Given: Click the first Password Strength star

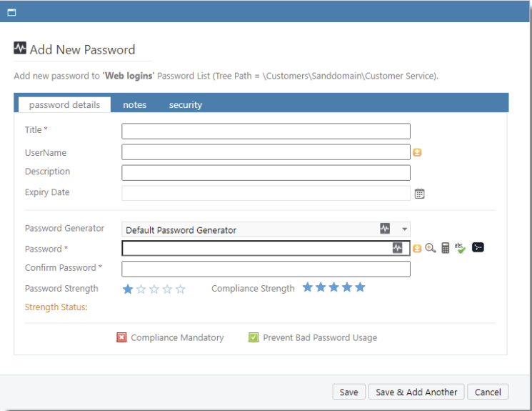Looking at the screenshot, I should (x=128, y=289).
